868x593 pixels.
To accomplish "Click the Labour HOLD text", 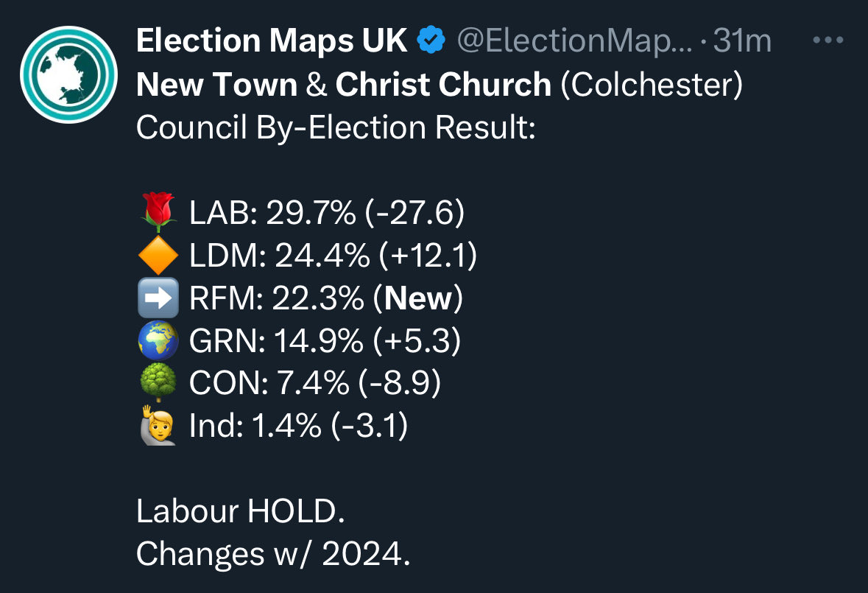I will point(241,510).
